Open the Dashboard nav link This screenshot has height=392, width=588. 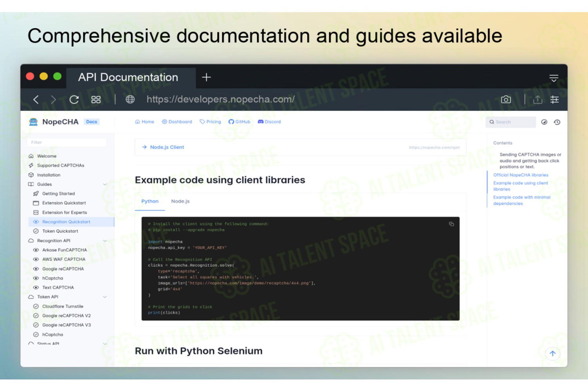177,122
